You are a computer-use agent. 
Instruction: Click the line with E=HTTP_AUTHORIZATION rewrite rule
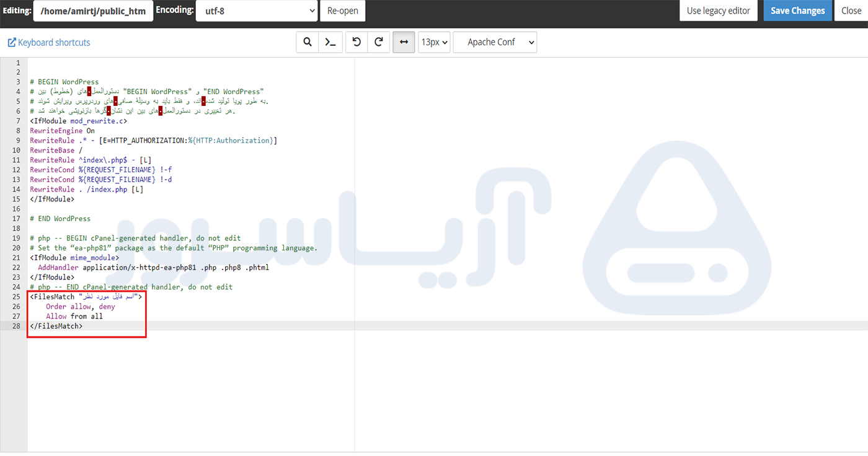point(153,141)
